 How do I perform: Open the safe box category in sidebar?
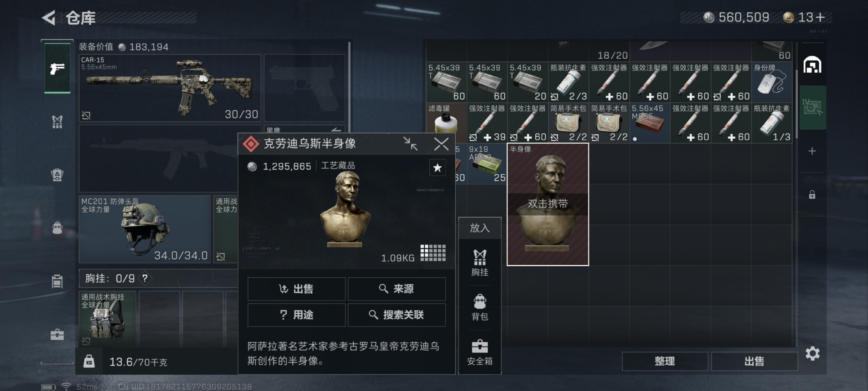pyautogui.click(x=57, y=334)
